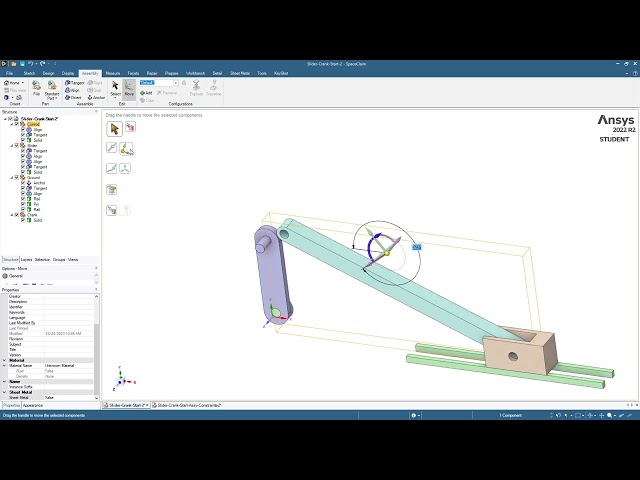Click the Open folder icon in quick access toolbar
The image size is (640, 480).
pos(13,64)
